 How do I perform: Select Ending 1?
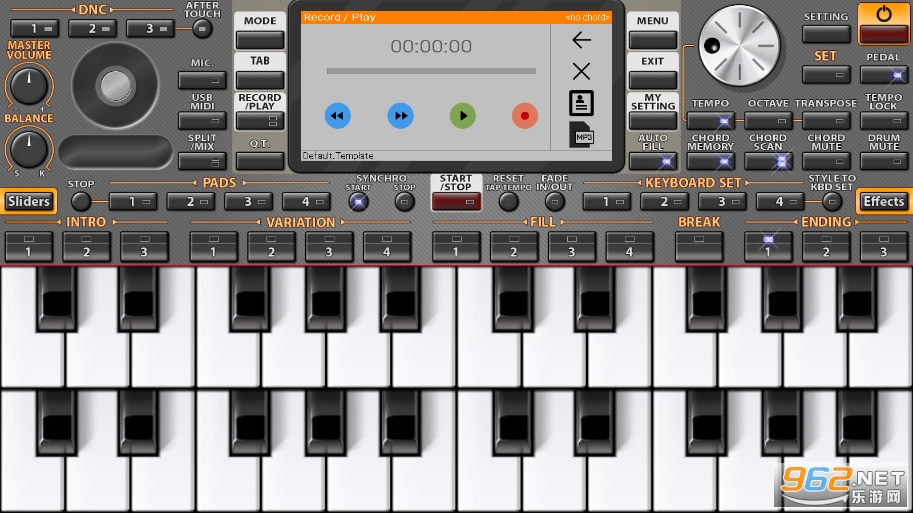coord(768,246)
